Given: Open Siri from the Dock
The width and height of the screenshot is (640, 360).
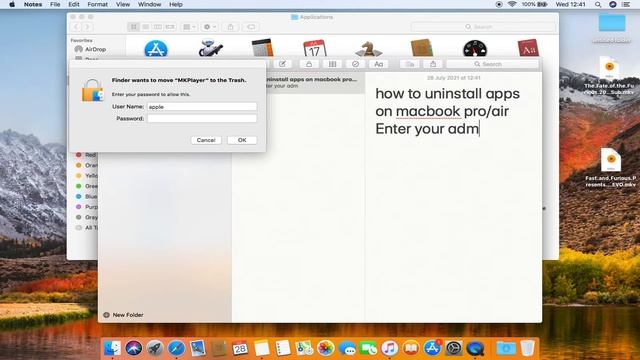Looking at the screenshot, I should 133,348.
